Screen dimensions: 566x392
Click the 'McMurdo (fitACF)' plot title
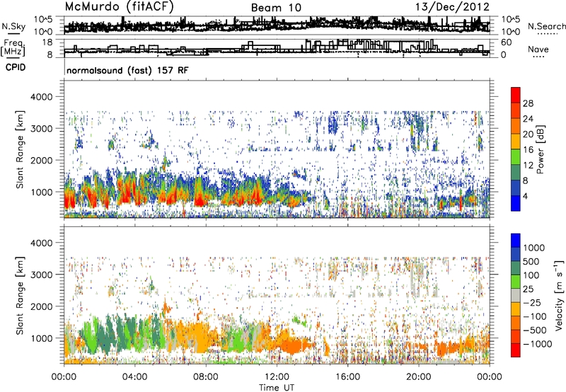tap(119, 7)
